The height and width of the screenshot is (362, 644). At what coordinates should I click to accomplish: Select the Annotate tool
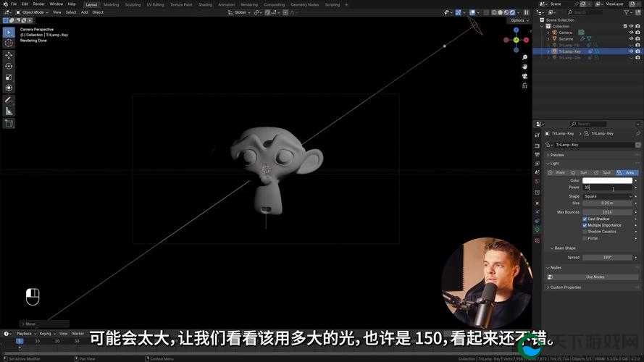[9, 100]
